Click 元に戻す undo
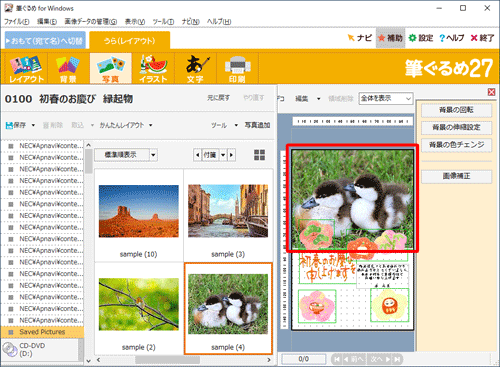The image size is (500, 367). pyautogui.click(x=218, y=98)
